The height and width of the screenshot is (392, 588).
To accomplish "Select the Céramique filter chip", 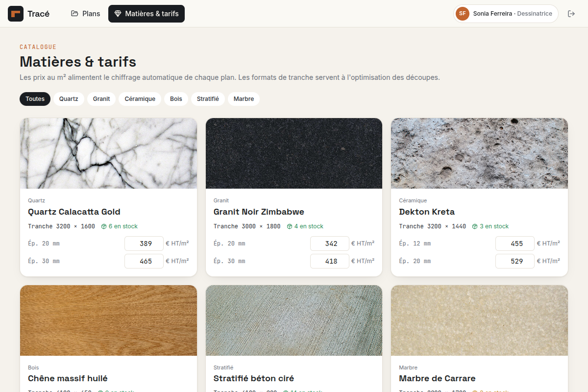I will (140, 99).
